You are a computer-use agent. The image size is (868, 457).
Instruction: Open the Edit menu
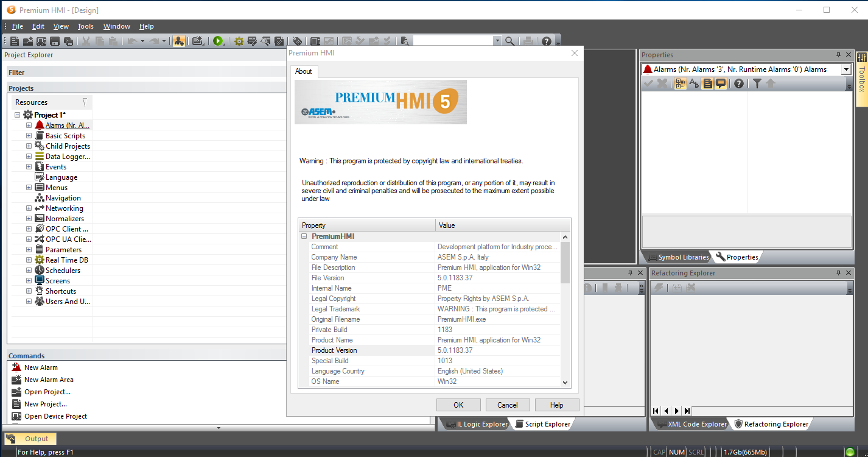[x=38, y=26]
